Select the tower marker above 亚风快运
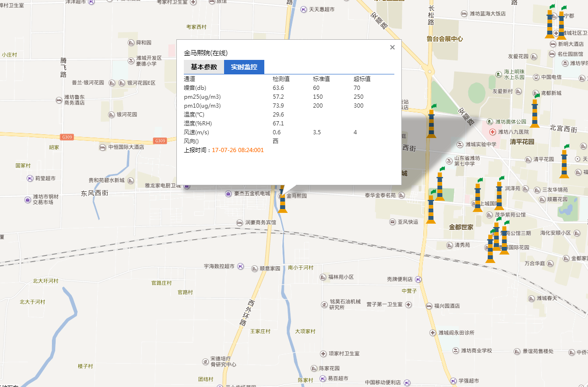Image resolution: width=588 pixels, height=387 pixels. pyautogui.click(x=431, y=208)
